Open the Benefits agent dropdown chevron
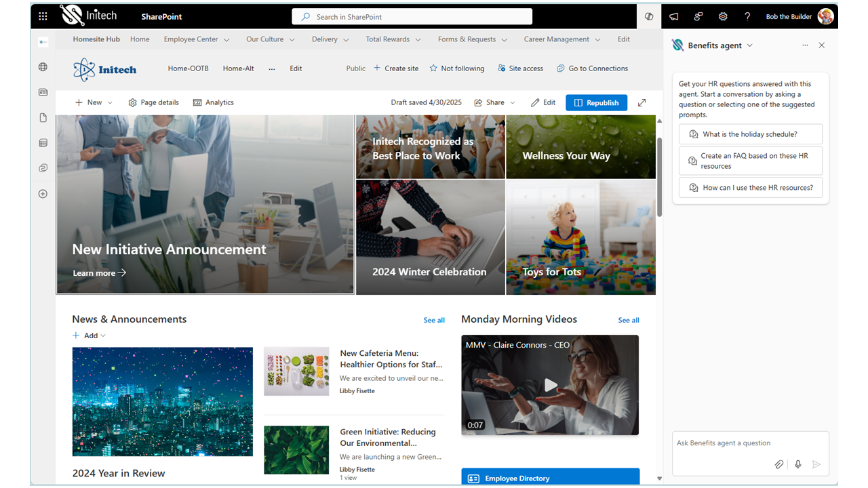Viewport: 868px width, 488px height. click(x=749, y=45)
